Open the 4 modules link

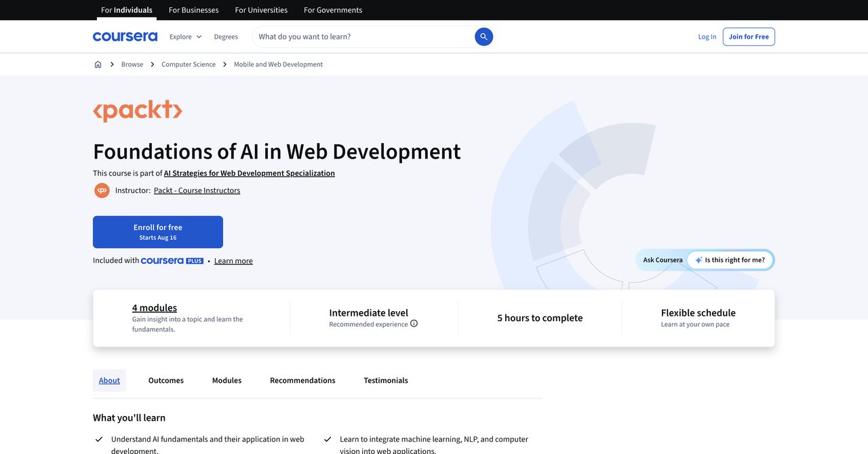(155, 308)
